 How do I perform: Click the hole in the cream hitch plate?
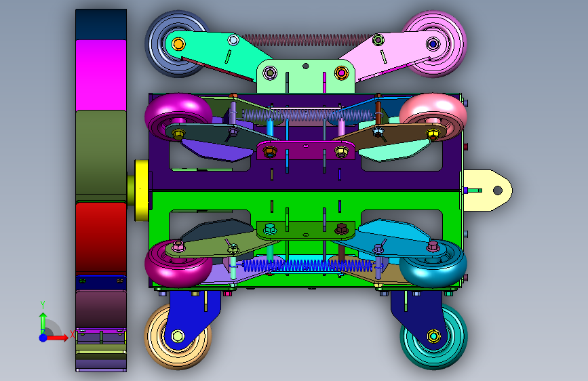pyautogui.click(x=498, y=190)
